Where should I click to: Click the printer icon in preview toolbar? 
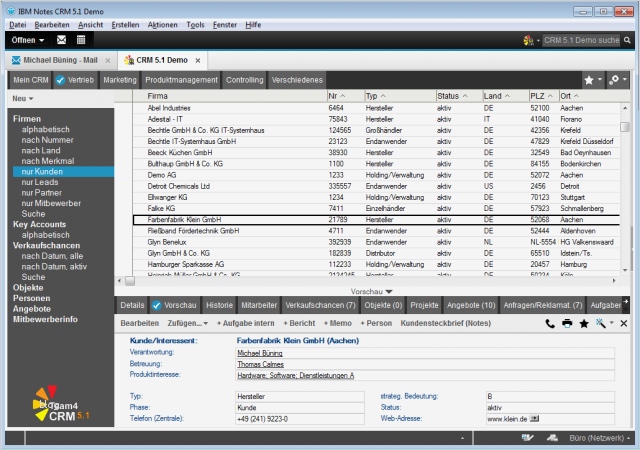567,324
